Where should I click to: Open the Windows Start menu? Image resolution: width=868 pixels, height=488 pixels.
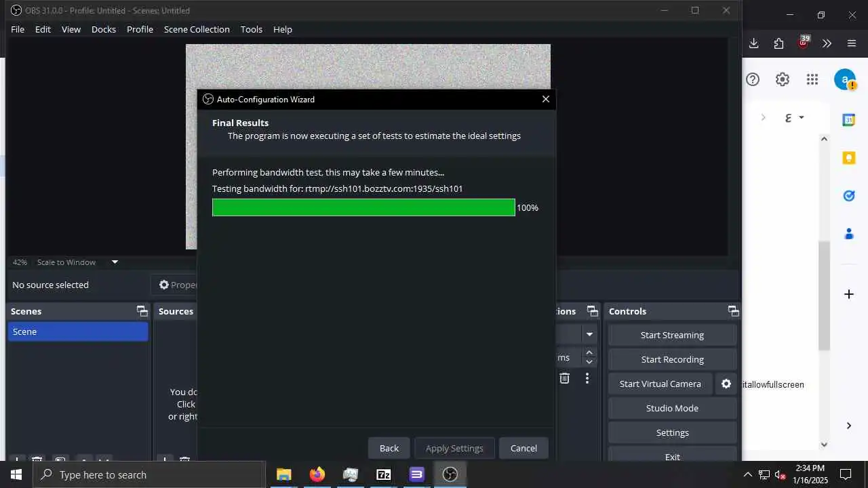coord(16,474)
